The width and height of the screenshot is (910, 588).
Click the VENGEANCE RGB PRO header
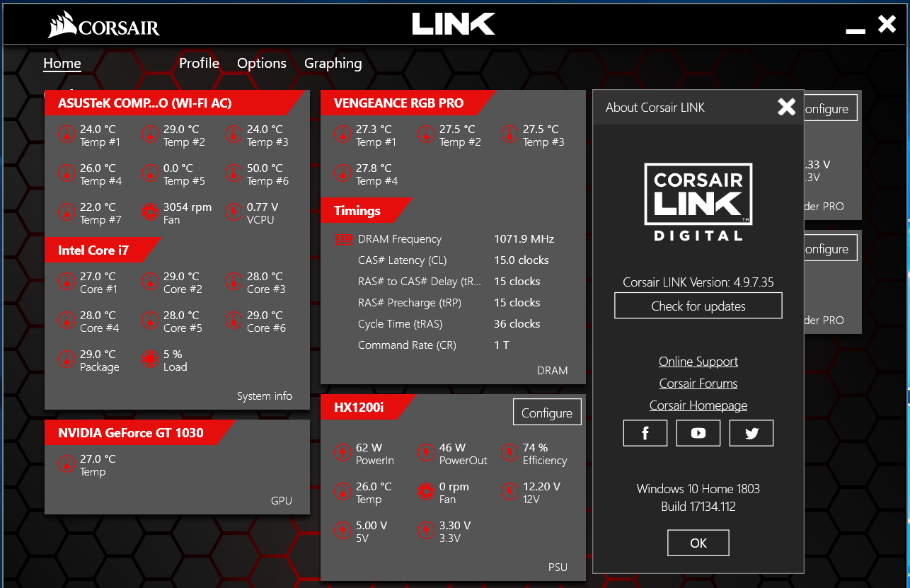408,103
